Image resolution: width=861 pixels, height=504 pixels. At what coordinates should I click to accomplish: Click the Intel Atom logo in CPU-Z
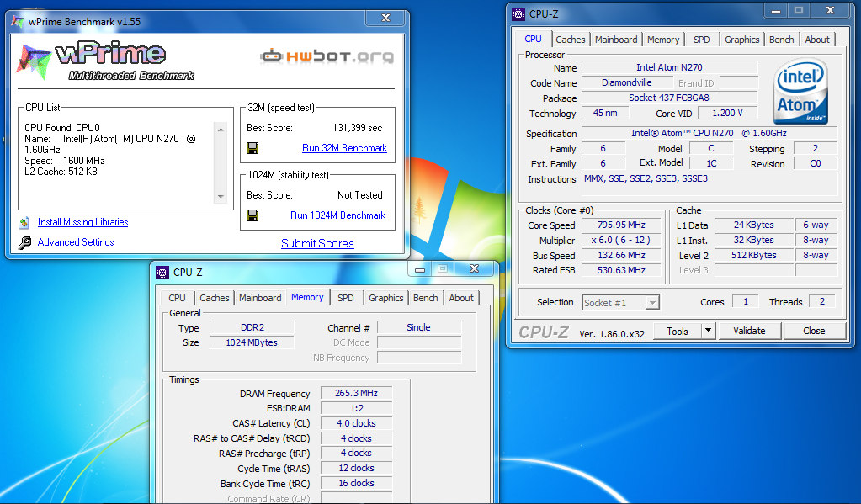pos(800,91)
